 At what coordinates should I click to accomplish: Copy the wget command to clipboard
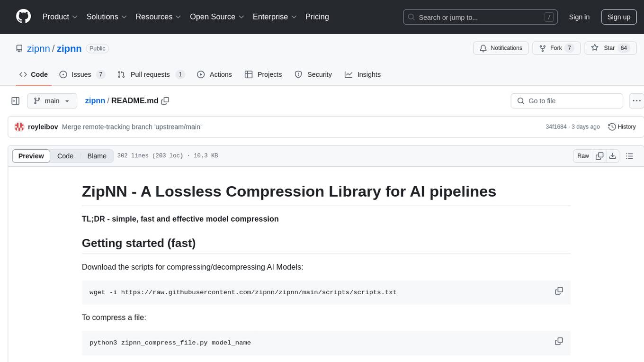click(559, 291)
